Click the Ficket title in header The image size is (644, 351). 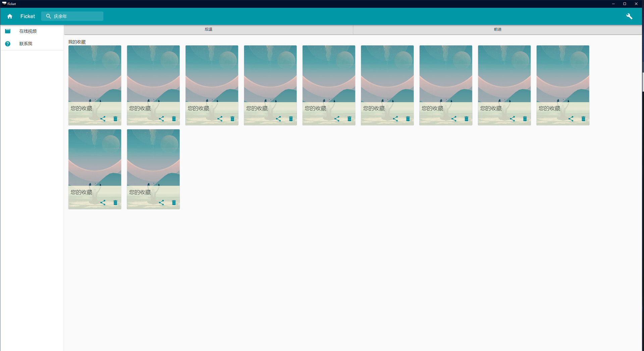[28, 16]
